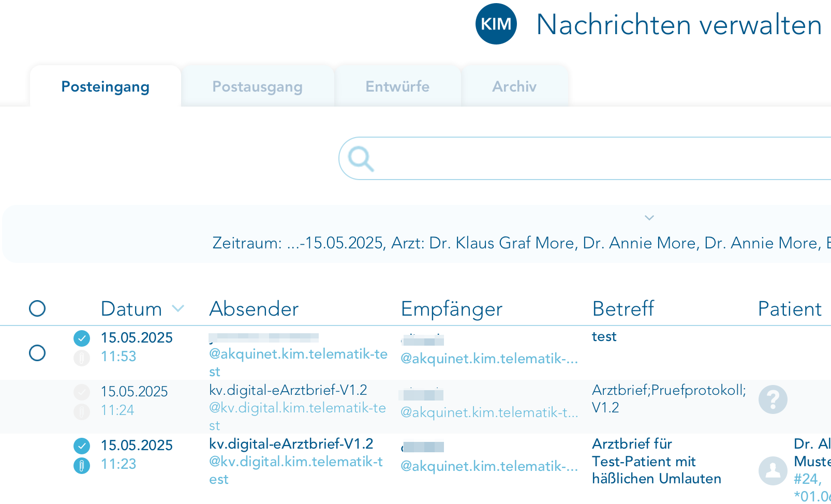Click the blue checkmark status icon at 11:23

click(82, 446)
